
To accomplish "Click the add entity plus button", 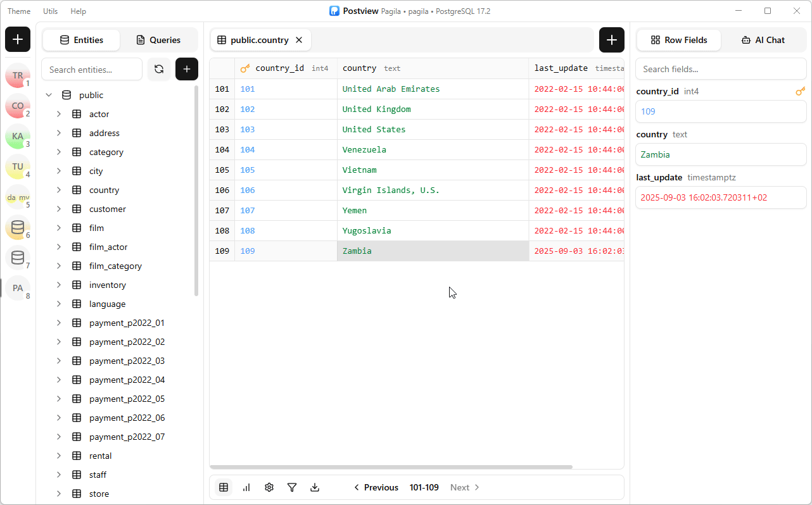I will click(187, 69).
